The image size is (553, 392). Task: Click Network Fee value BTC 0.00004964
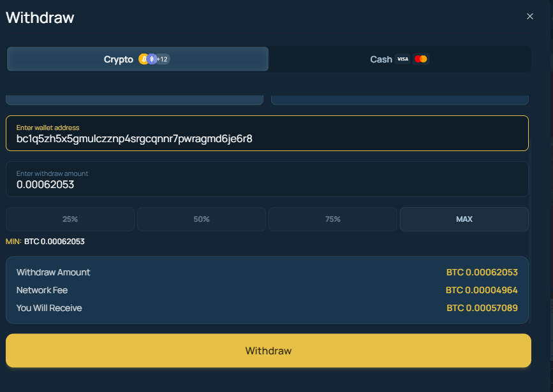tap(482, 290)
